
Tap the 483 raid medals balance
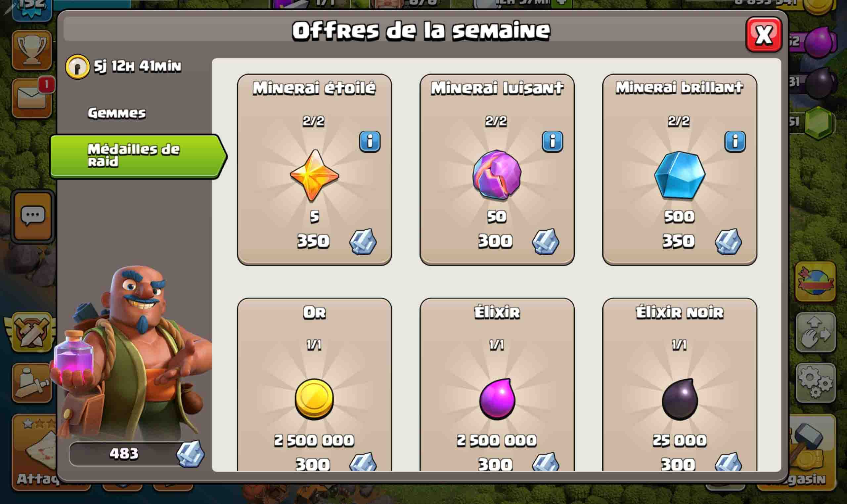point(136,454)
